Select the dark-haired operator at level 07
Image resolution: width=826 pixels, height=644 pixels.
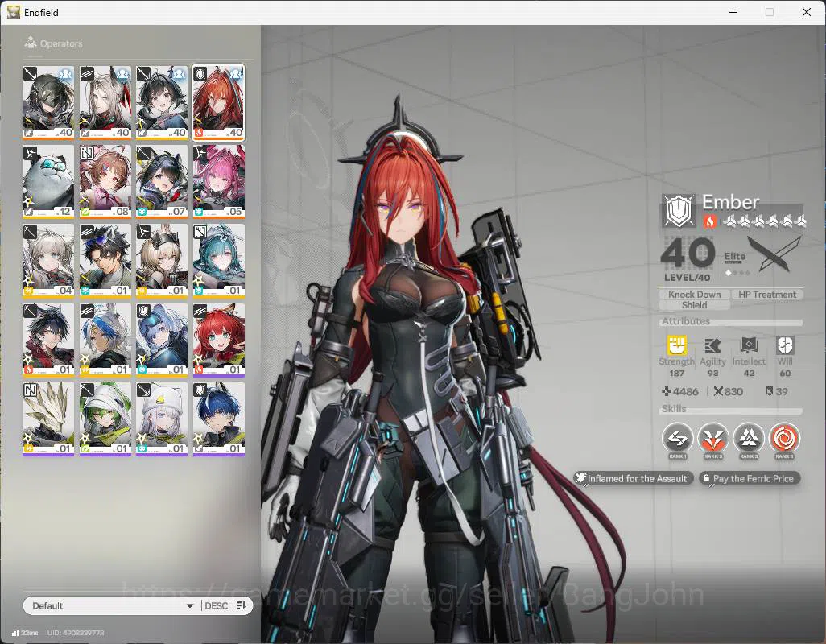pos(162,182)
